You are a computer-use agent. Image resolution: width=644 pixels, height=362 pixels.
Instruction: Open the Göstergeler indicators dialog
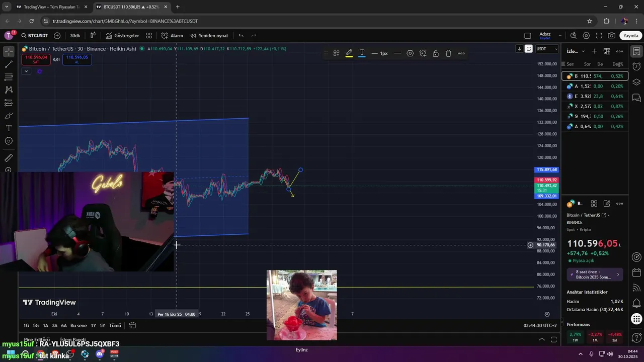[x=122, y=36]
